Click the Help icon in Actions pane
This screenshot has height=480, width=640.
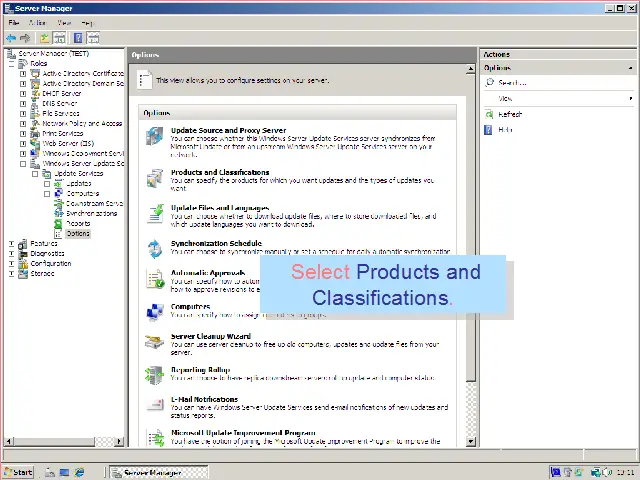(x=488, y=130)
